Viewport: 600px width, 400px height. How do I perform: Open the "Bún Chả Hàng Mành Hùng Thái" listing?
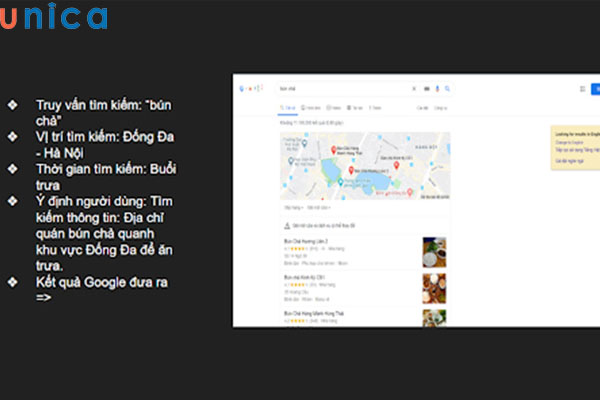pos(314,313)
